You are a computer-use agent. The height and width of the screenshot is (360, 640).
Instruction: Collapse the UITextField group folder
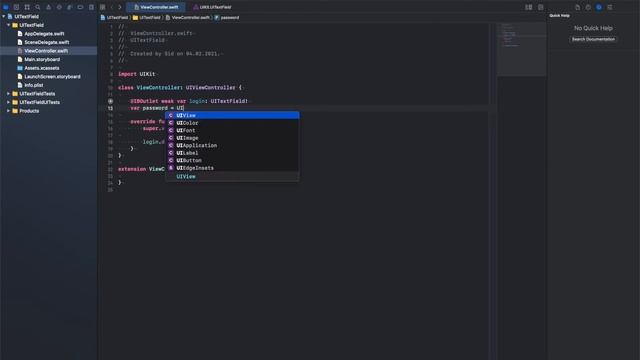coord(9,25)
